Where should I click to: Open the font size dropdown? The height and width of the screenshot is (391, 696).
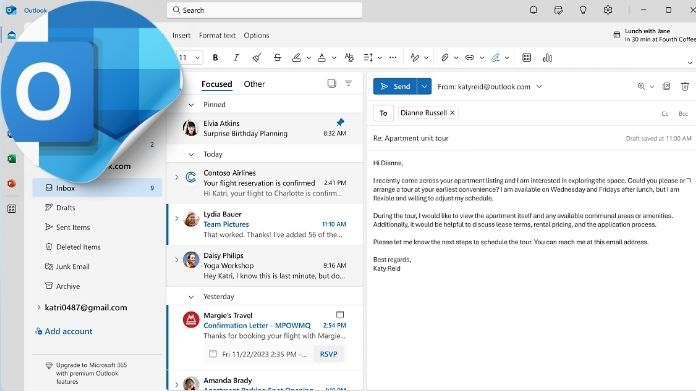pos(197,58)
